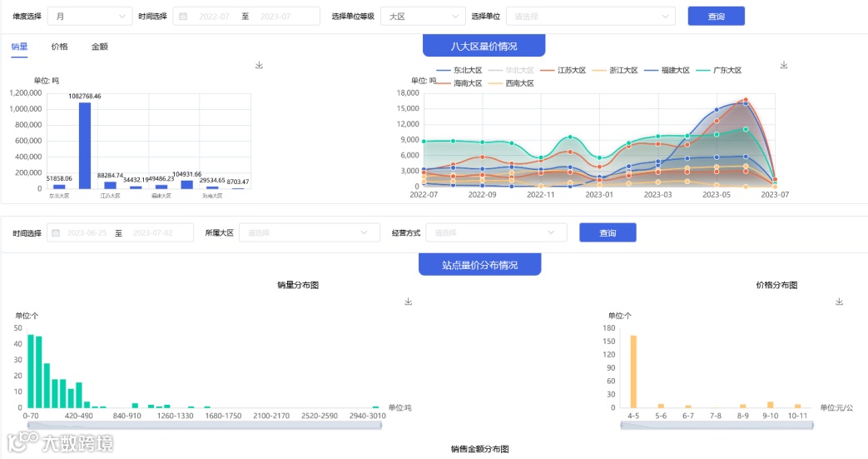The image size is (868, 459).
Task: Click the 八大区量价情况 header button
Action: (484, 46)
